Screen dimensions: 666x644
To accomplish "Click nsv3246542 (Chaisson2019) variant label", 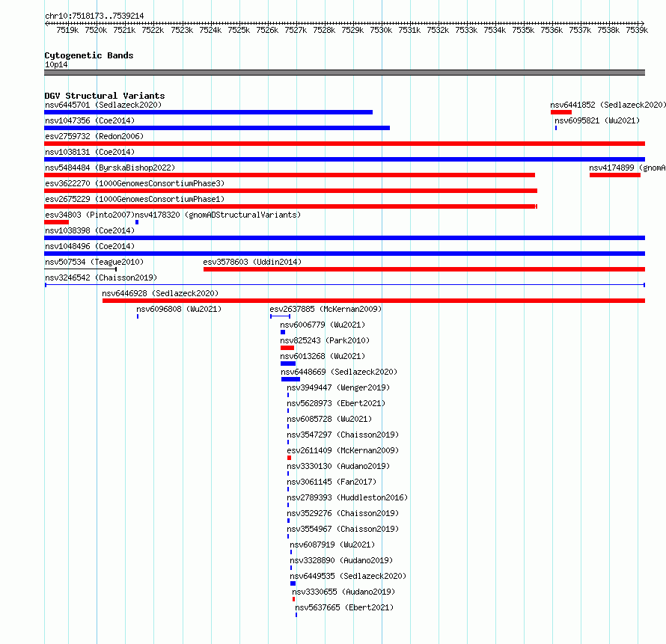I will click(x=101, y=277).
